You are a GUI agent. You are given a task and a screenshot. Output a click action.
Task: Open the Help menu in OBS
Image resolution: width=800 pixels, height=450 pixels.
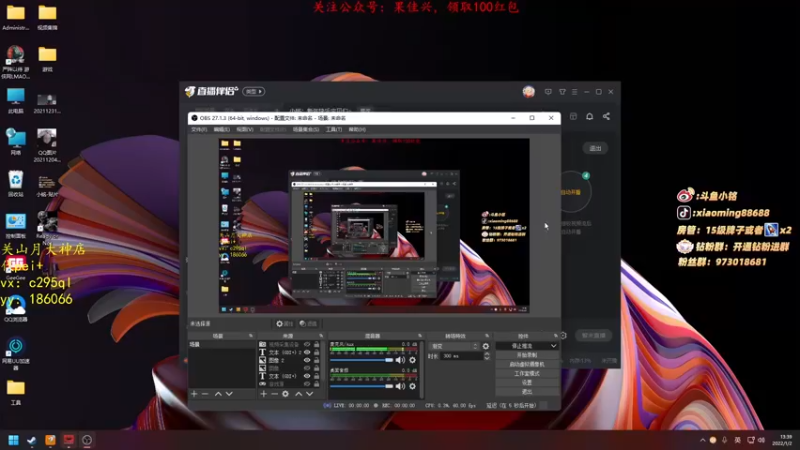point(357,130)
